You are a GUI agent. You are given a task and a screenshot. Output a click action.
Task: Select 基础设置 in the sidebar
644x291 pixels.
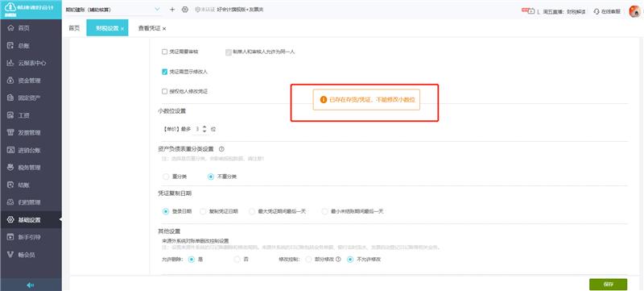[31, 220]
